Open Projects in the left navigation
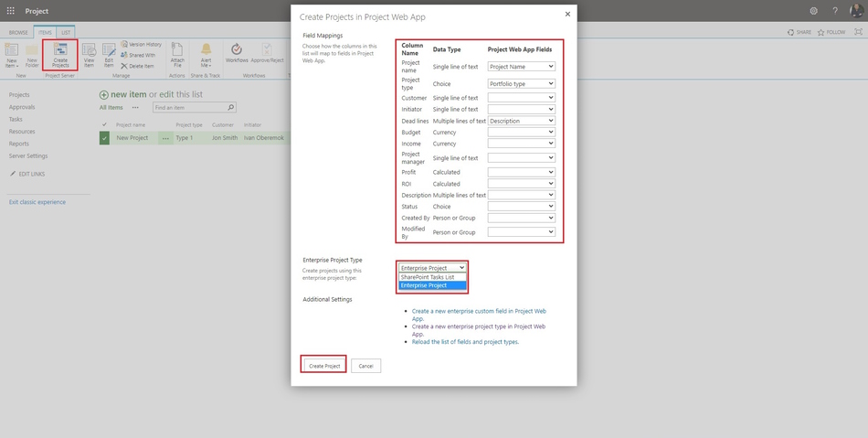Image resolution: width=868 pixels, height=438 pixels. (19, 95)
